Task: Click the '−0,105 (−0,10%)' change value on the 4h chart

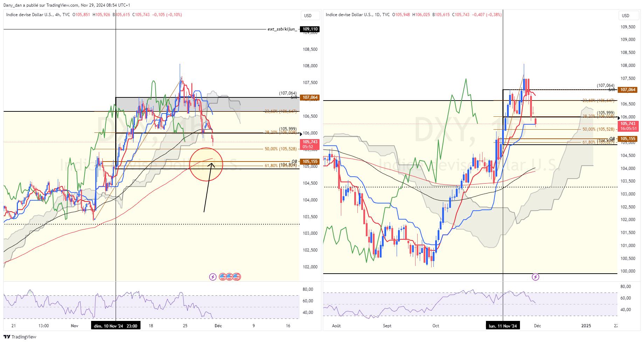Action: (x=167, y=15)
